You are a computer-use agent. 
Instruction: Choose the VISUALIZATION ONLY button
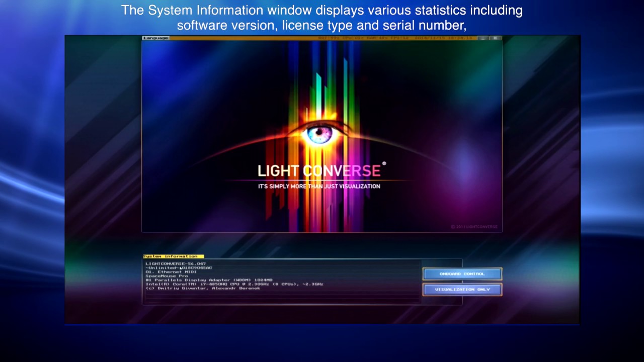coord(462,290)
